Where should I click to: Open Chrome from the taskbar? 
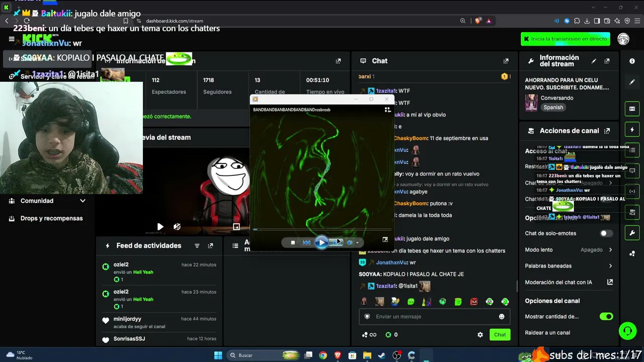coord(323,355)
